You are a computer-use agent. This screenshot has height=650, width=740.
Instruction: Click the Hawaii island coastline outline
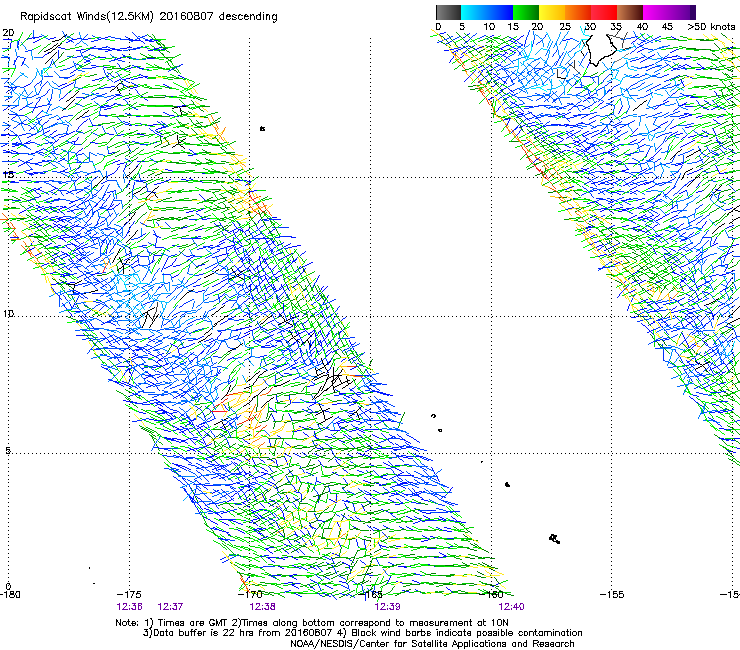601,51
